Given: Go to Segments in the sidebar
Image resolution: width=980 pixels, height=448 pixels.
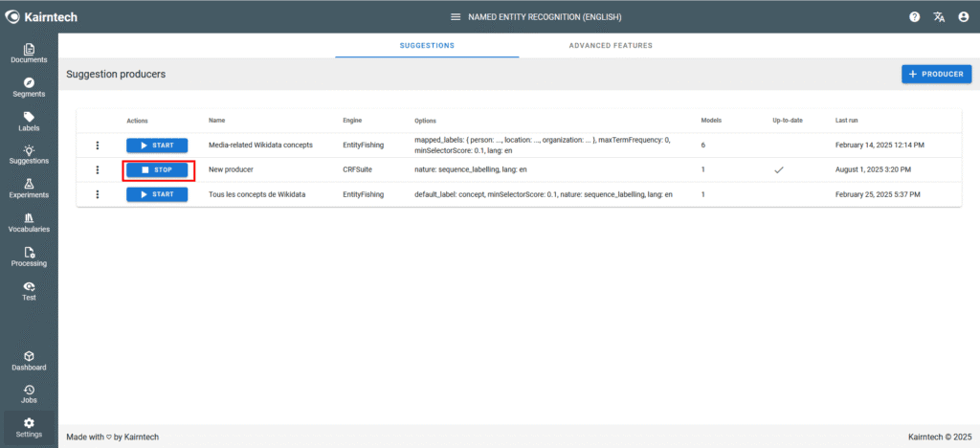Looking at the screenshot, I should click(29, 88).
